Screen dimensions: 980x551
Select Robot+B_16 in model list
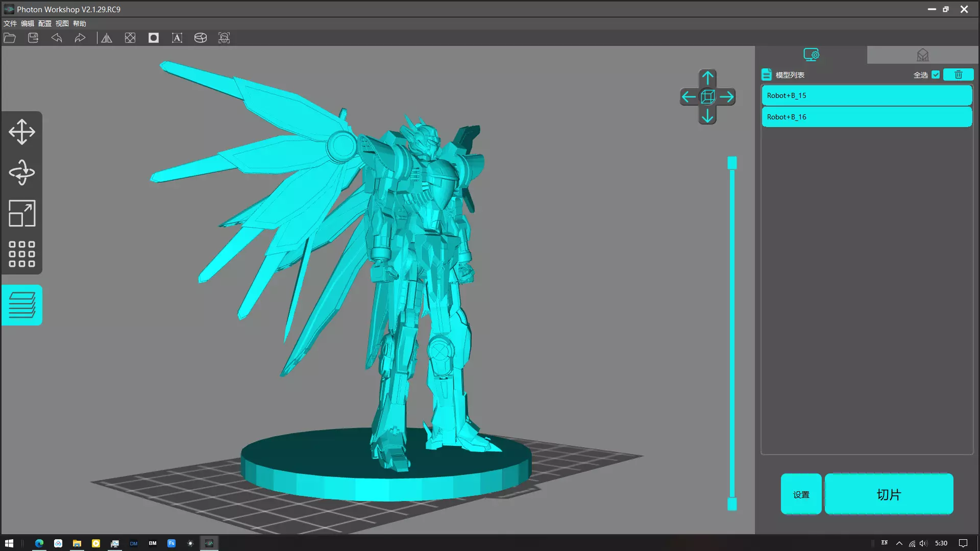point(866,117)
